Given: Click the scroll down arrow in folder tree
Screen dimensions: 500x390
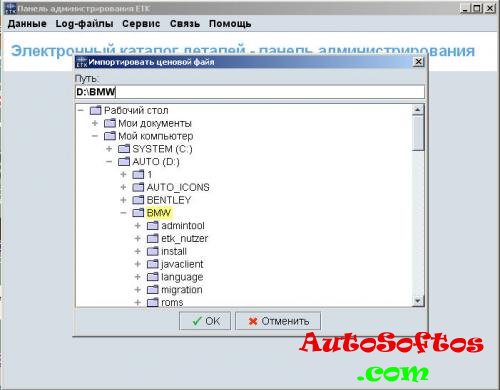Looking at the screenshot, I should pyautogui.click(x=418, y=301).
